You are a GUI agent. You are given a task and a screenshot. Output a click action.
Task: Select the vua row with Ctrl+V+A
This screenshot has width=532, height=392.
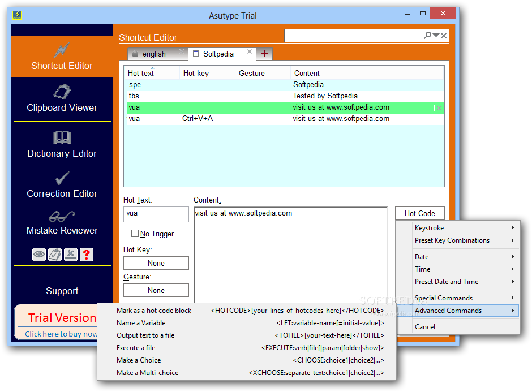tap(285, 119)
